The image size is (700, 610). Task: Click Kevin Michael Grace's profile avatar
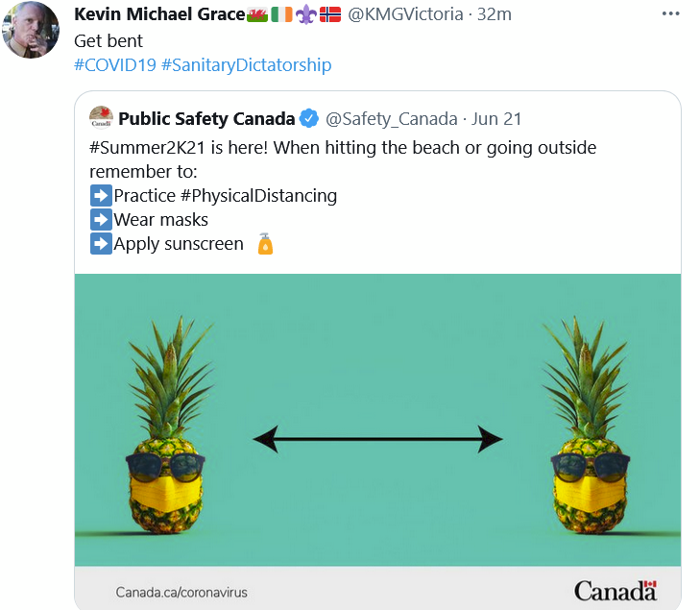coord(31,31)
